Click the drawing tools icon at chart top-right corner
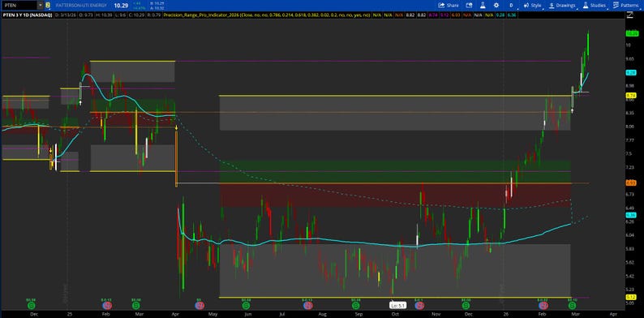644x318 pixels. tap(630, 15)
